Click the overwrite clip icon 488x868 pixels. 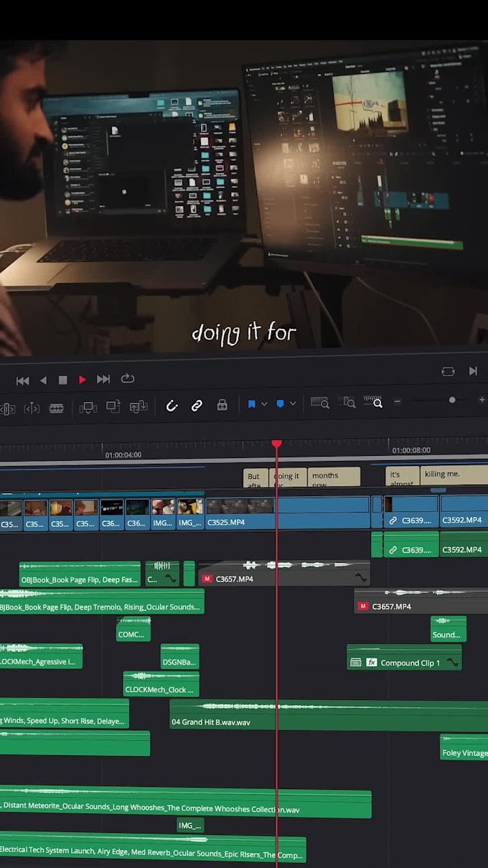113,406
